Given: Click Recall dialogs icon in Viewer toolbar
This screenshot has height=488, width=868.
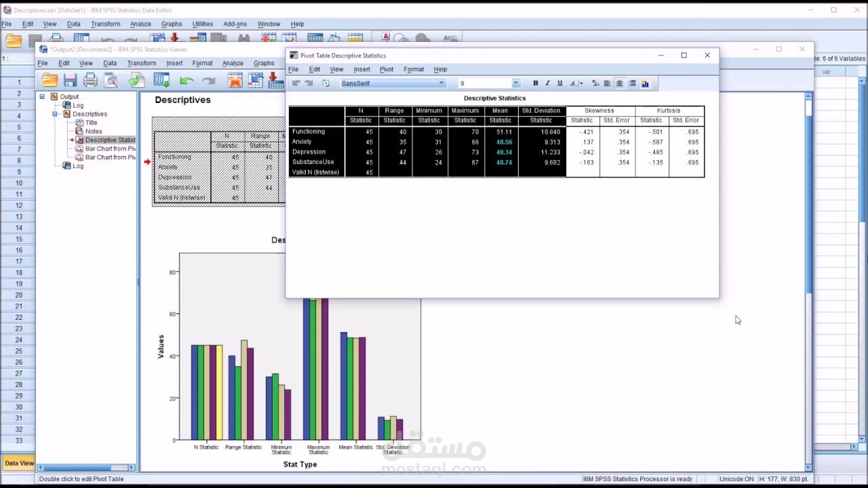Looking at the screenshot, I should coord(161,81).
